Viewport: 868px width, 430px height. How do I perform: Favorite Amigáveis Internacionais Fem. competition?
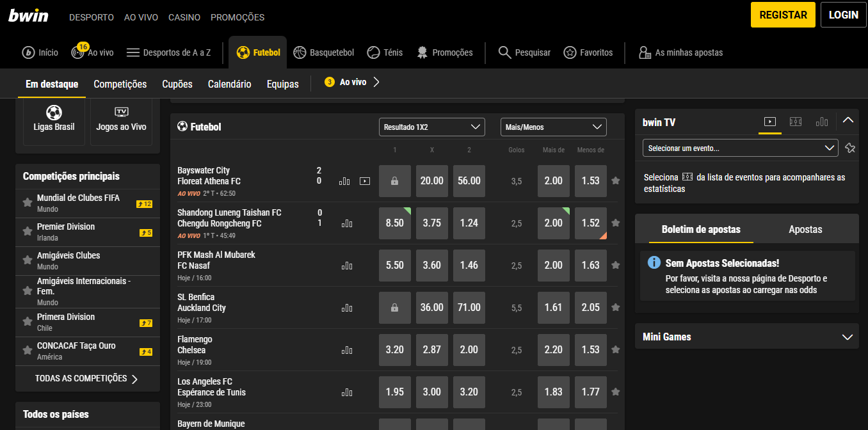click(x=28, y=291)
